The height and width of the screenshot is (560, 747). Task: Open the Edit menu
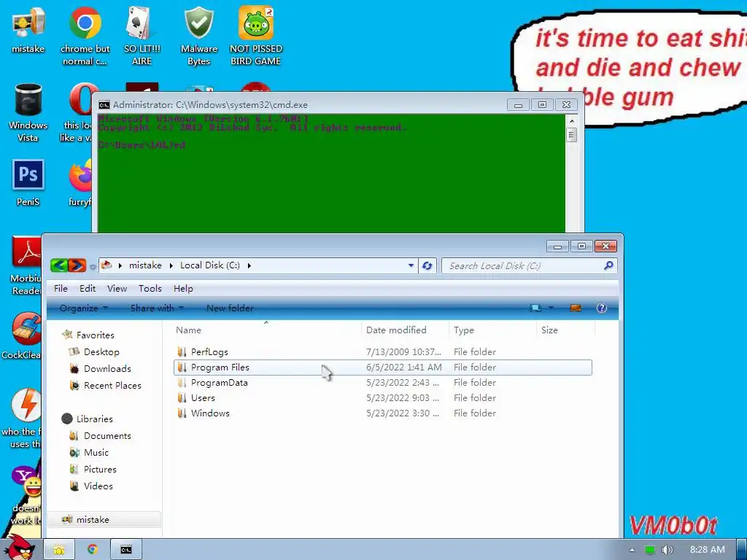coord(88,289)
